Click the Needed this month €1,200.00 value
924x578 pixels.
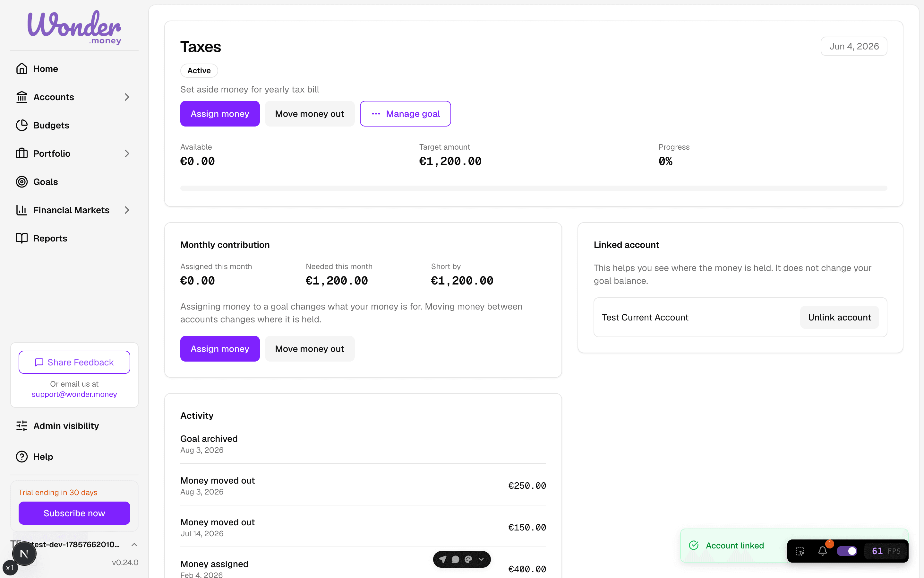(x=337, y=281)
